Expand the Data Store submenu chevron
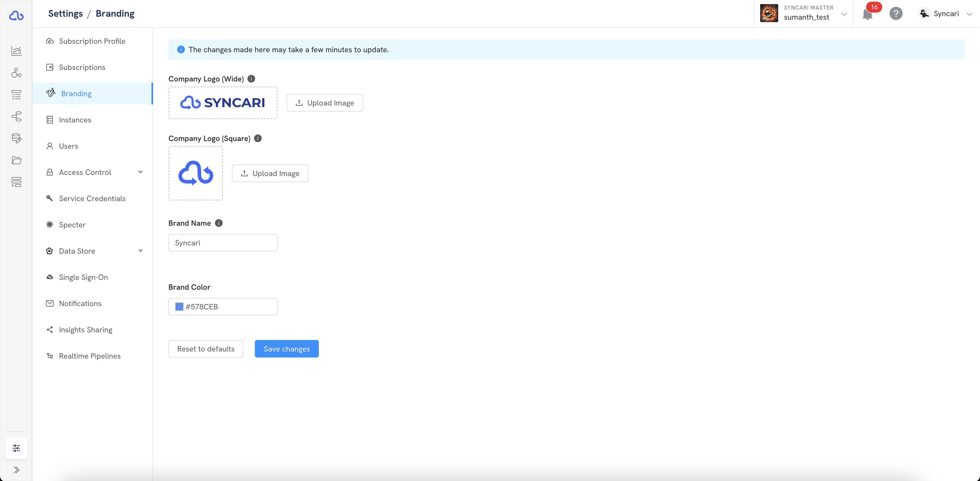 pyautogui.click(x=141, y=251)
